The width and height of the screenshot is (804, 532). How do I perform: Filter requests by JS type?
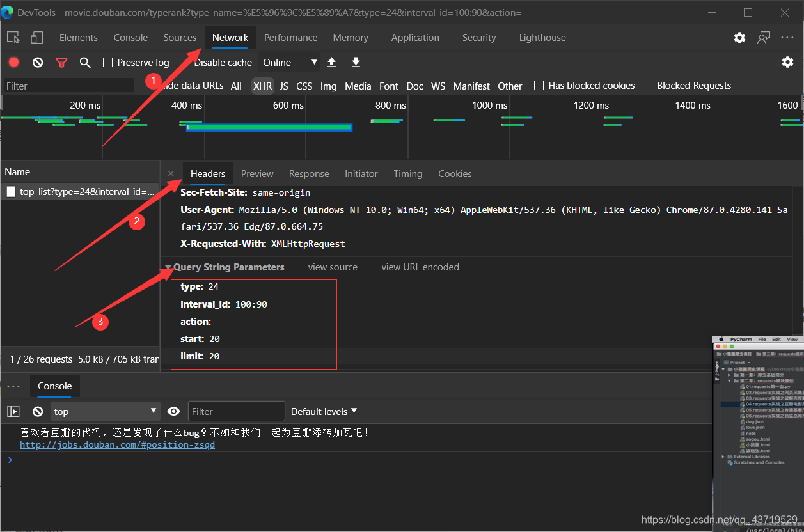point(284,86)
